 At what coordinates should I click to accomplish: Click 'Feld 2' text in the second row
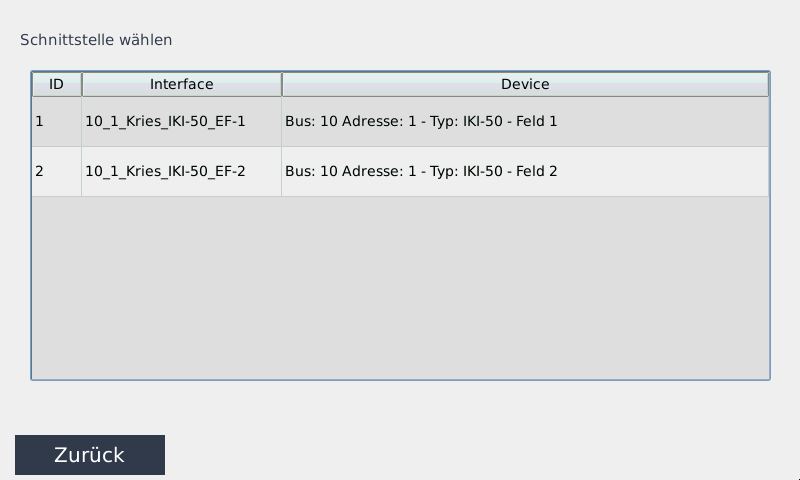point(538,171)
